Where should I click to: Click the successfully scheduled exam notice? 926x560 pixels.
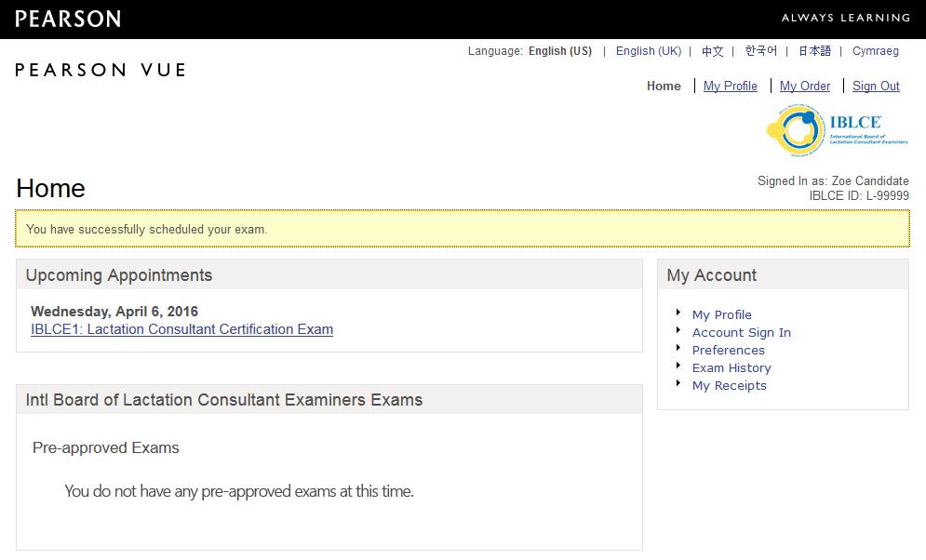(463, 229)
